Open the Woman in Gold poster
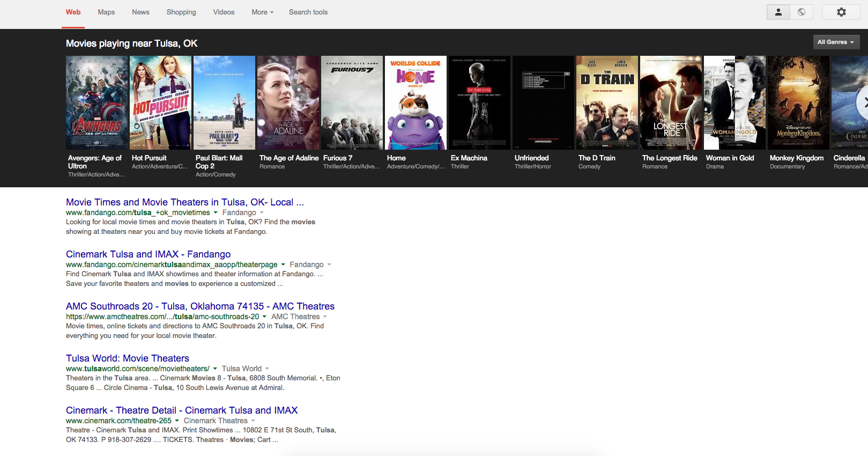This screenshot has height=456, width=868. (x=735, y=102)
